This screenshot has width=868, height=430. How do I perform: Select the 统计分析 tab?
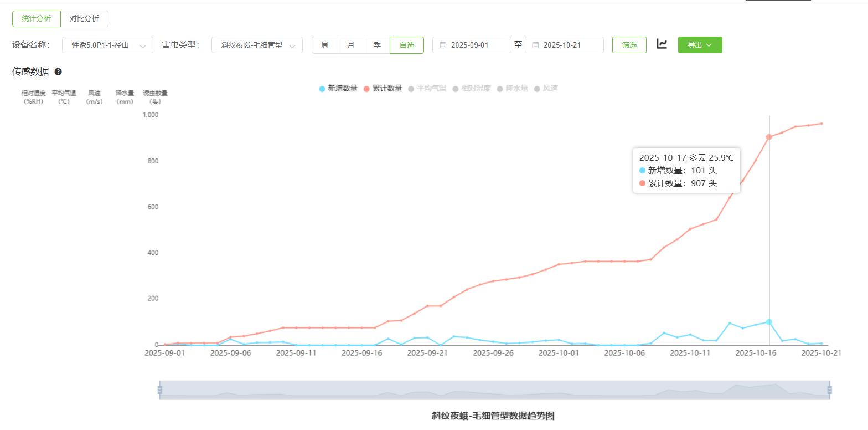tap(37, 19)
